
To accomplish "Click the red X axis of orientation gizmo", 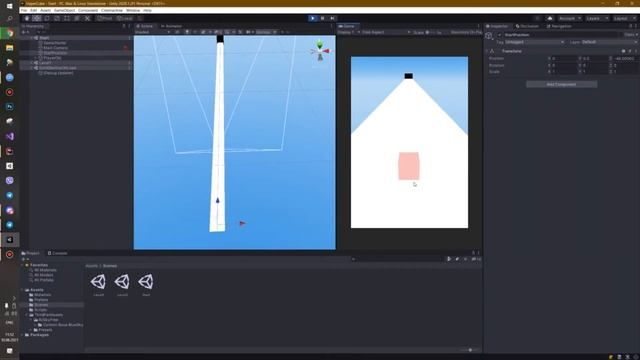I will pyautogui.click(x=327, y=51).
